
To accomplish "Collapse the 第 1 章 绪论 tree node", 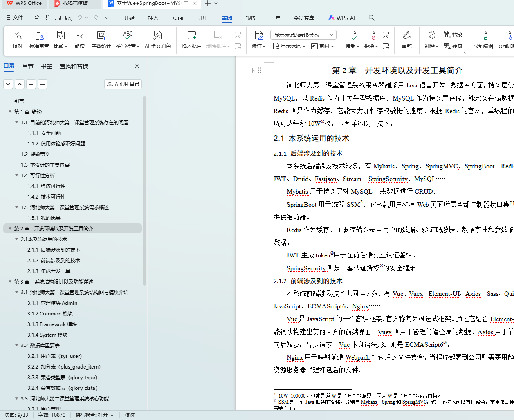I will coord(10,112).
